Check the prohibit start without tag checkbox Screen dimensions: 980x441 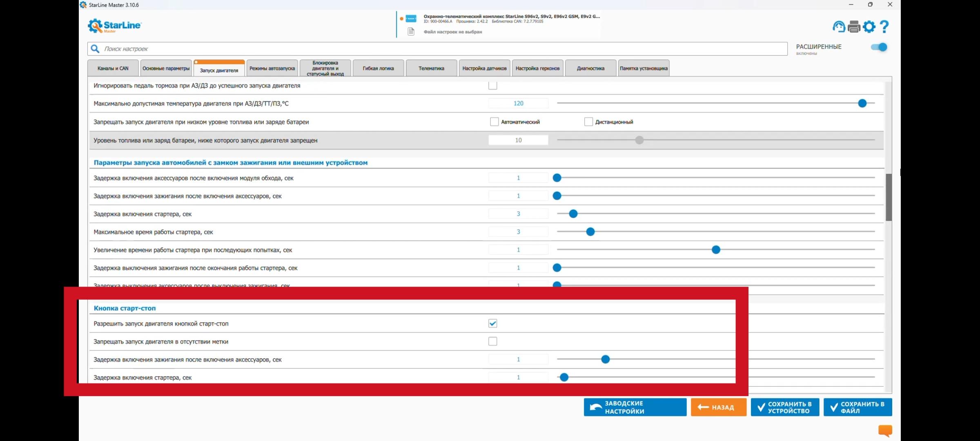[492, 341]
